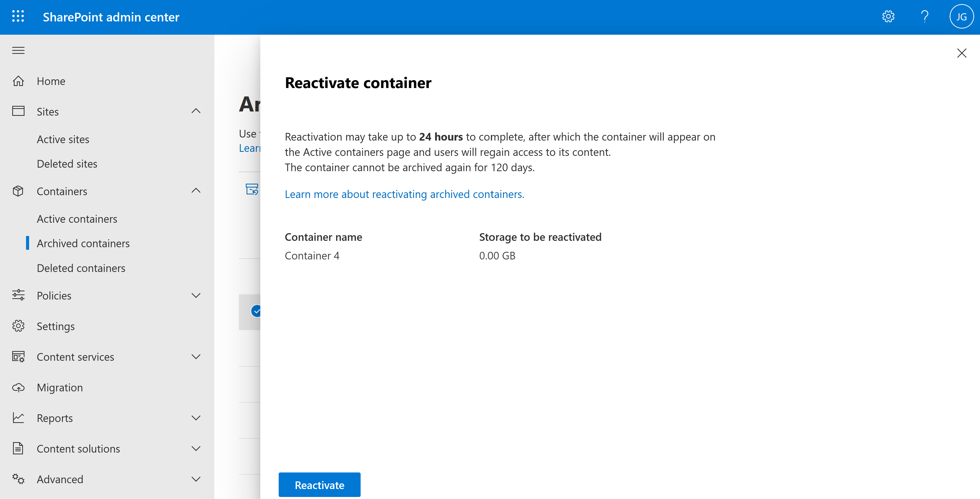The height and width of the screenshot is (499, 980).
Task: Click the Reports chart icon
Action: [x=18, y=418]
